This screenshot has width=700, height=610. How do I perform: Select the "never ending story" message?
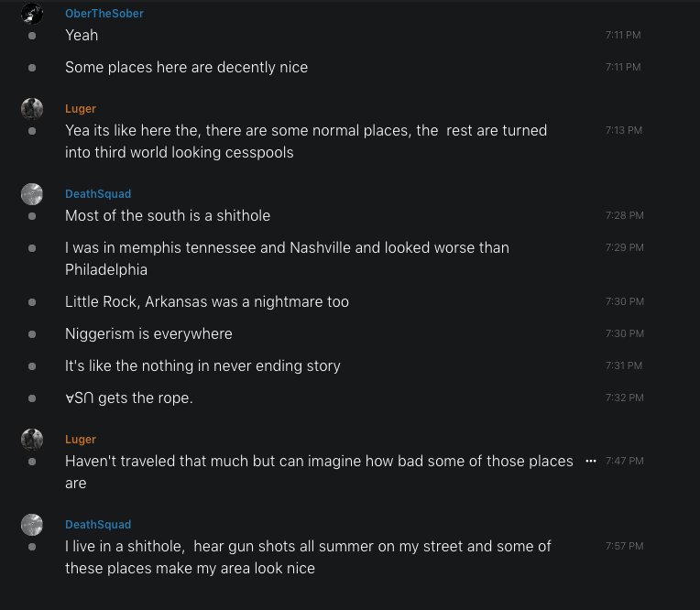(202, 366)
